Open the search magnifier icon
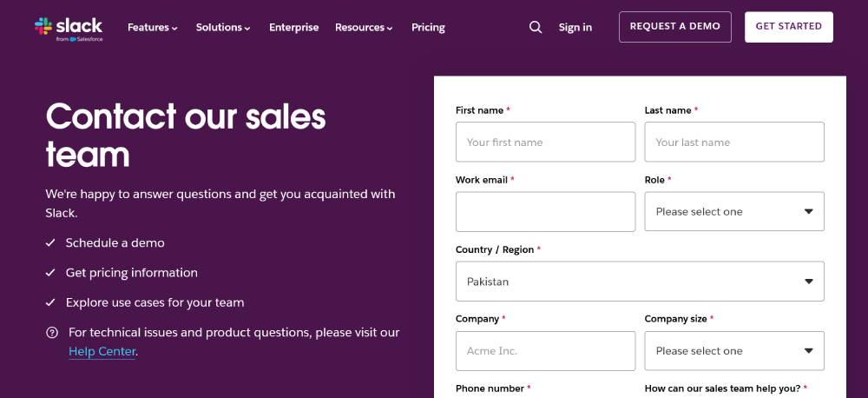The width and height of the screenshot is (868, 398). coord(536,27)
